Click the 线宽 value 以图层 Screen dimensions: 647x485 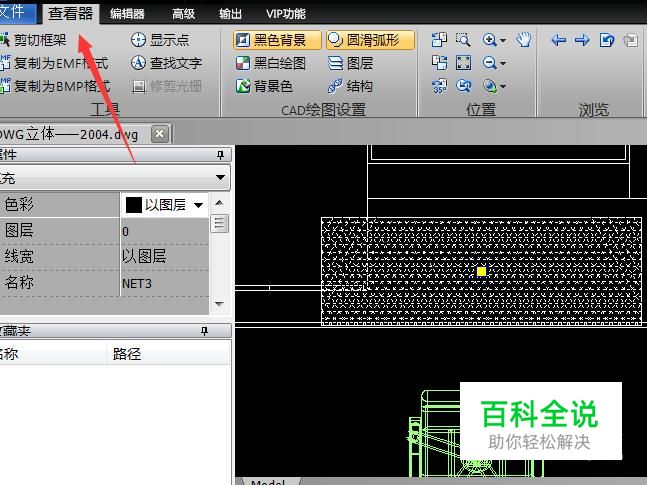pyautogui.click(x=164, y=257)
